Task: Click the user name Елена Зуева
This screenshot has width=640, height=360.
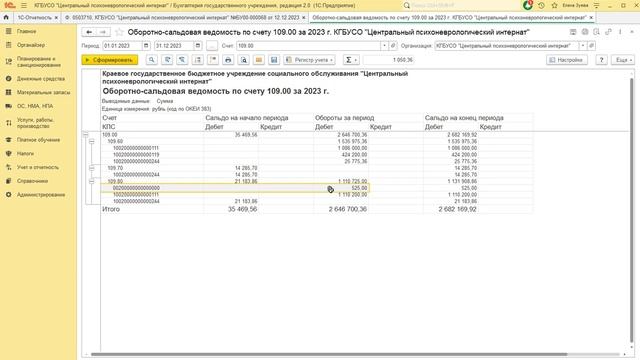Action: [x=575, y=6]
